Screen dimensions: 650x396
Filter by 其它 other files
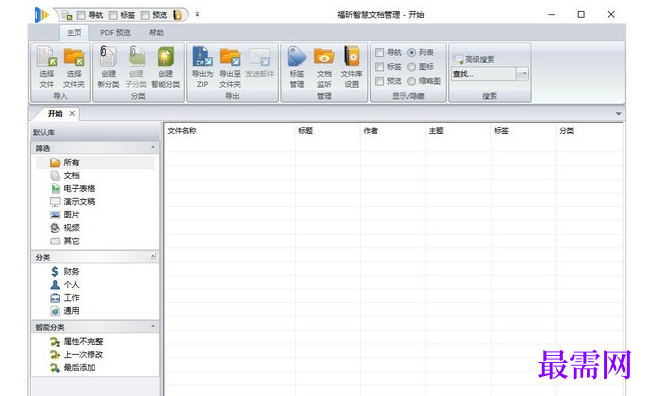(x=65, y=241)
